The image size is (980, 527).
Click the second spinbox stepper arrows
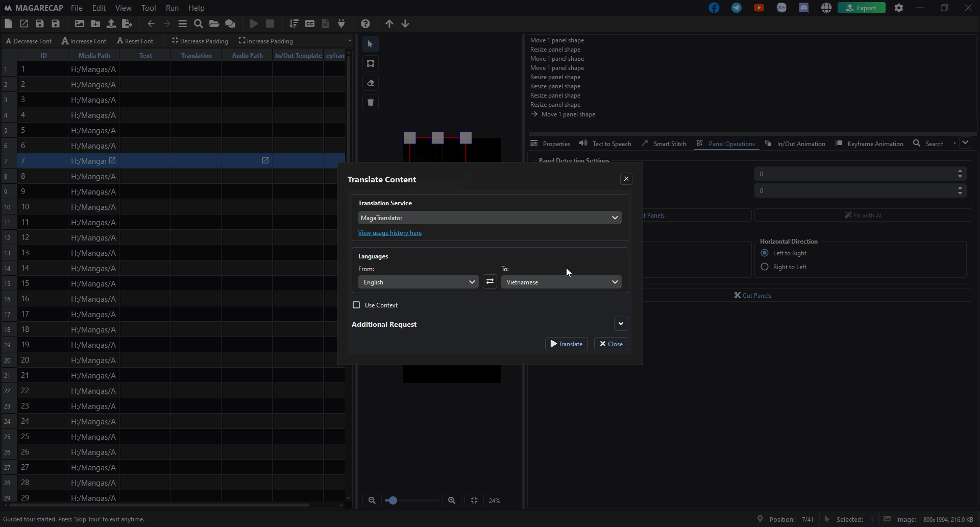click(960, 190)
